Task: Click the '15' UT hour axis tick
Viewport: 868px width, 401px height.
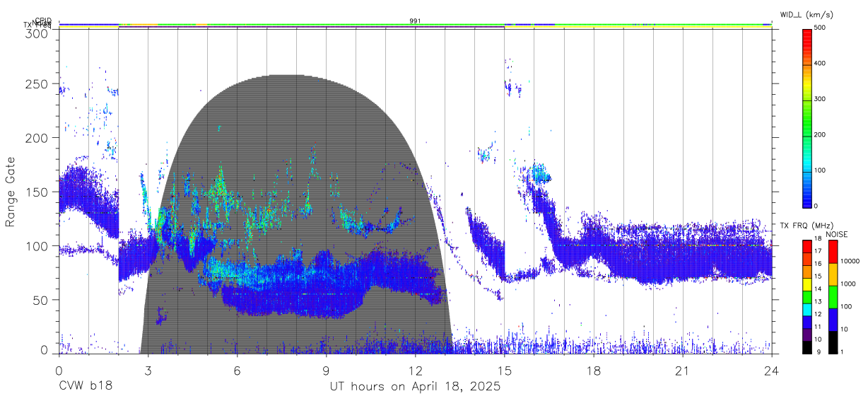Action: pyautogui.click(x=504, y=370)
